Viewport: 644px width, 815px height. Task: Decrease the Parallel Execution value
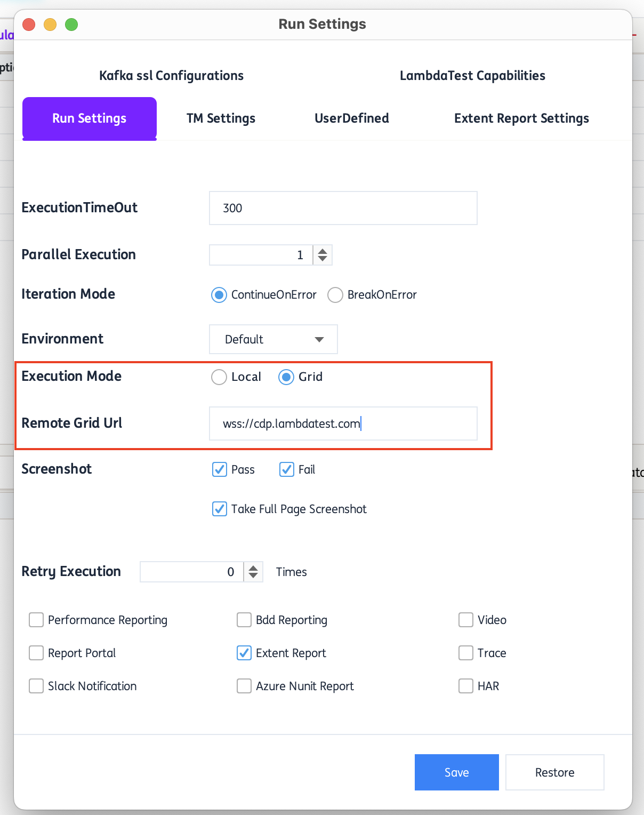coord(323,259)
